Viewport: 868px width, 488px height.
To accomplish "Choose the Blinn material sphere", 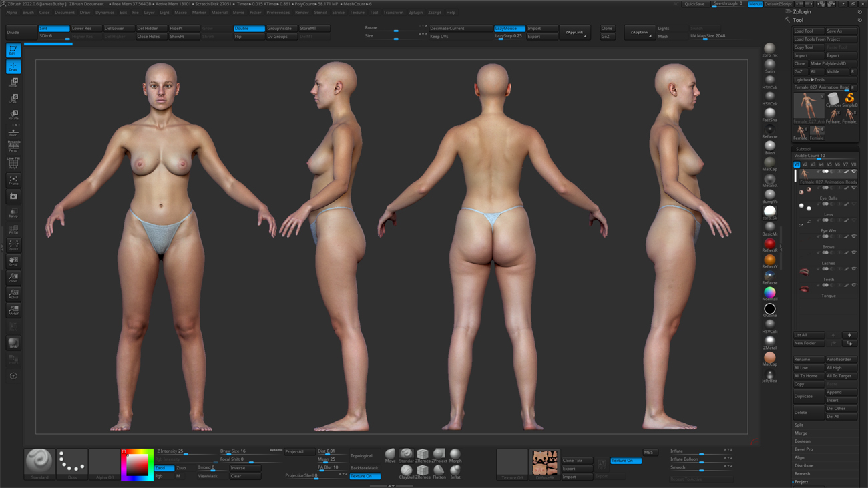I will (x=770, y=148).
